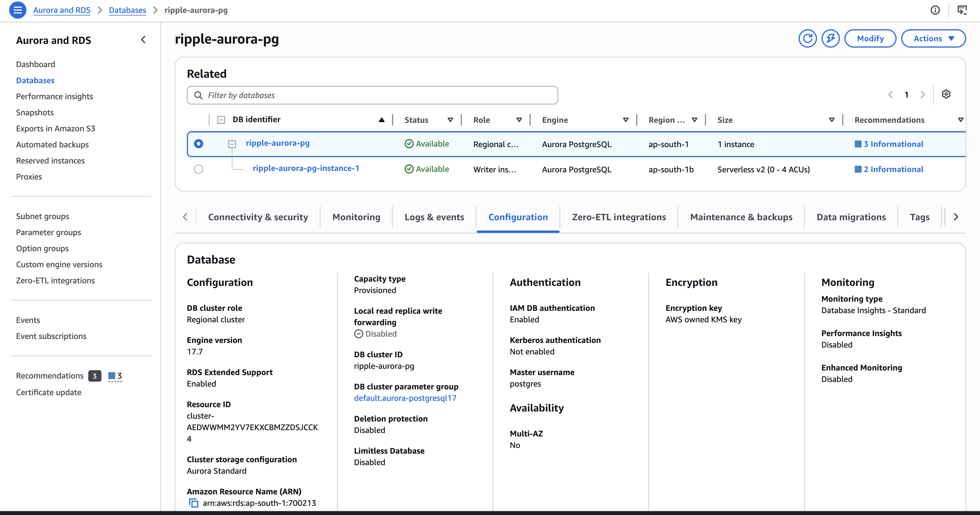The image size is (980, 515).
Task: Switch to Data migrations tab
Action: (851, 217)
